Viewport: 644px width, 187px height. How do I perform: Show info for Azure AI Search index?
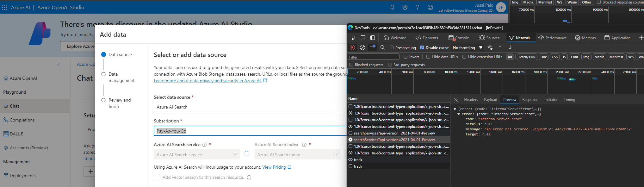pyautogui.click(x=304, y=145)
